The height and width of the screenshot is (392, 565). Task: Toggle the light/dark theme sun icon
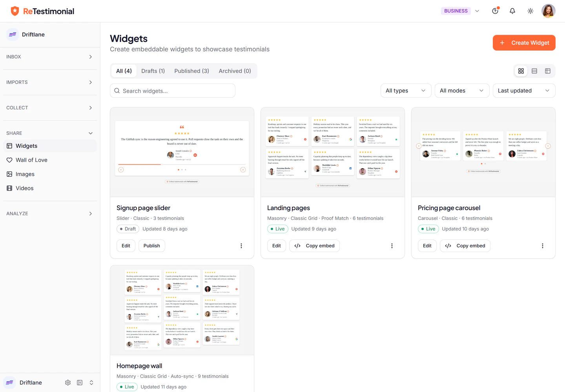coord(530,11)
